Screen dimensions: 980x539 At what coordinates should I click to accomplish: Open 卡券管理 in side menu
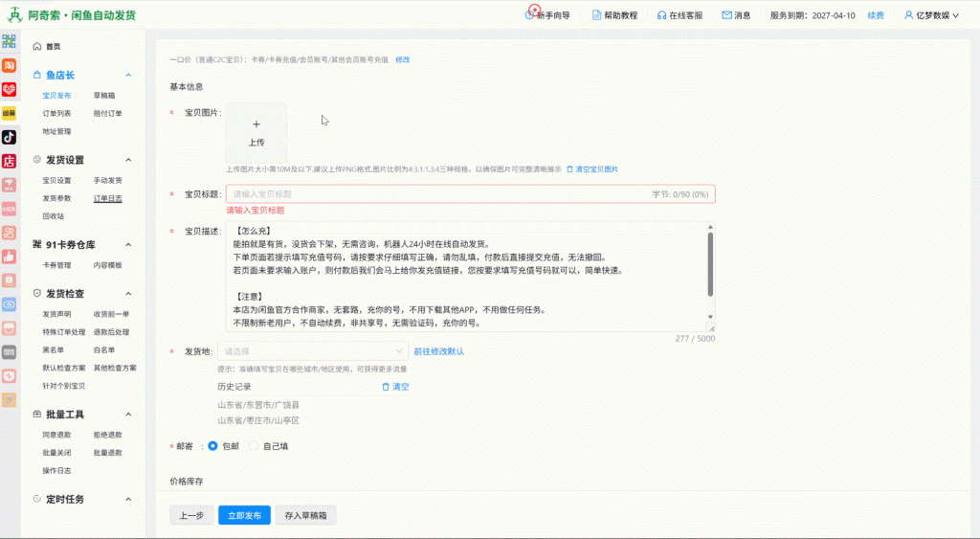[x=56, y=265]
